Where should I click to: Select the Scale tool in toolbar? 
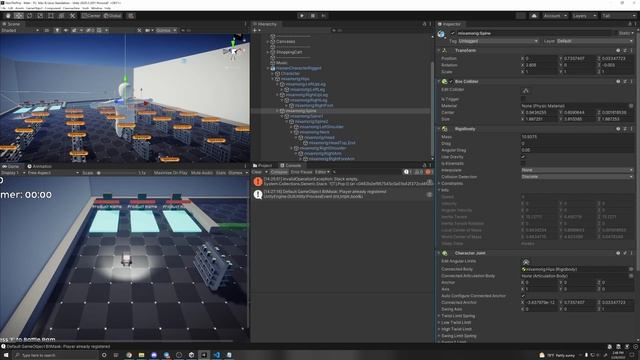(x=40, y=16)
